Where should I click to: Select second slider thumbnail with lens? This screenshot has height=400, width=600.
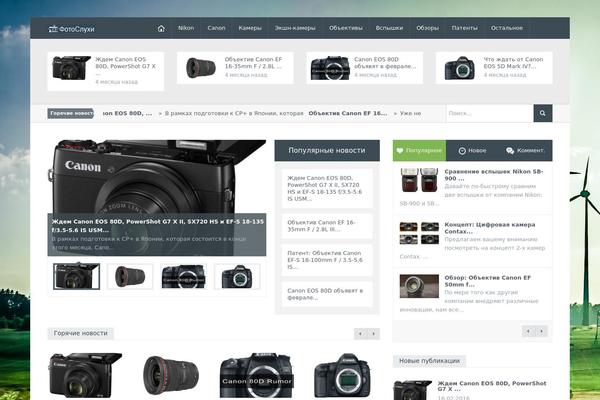pyautogui.click(x=130, y=276)
